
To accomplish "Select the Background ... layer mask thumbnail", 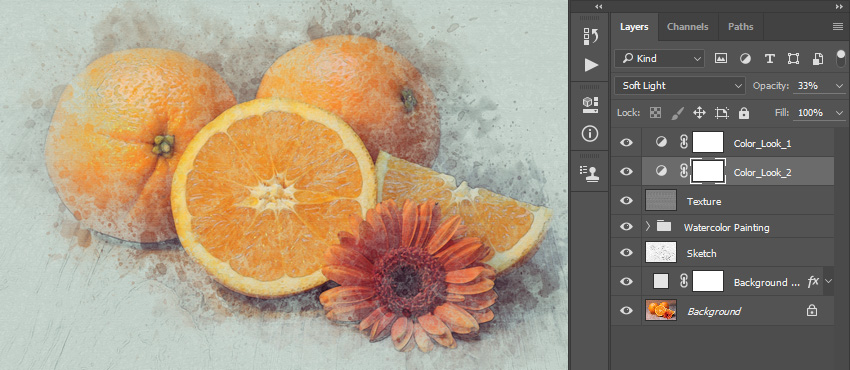I will (708, 281).
